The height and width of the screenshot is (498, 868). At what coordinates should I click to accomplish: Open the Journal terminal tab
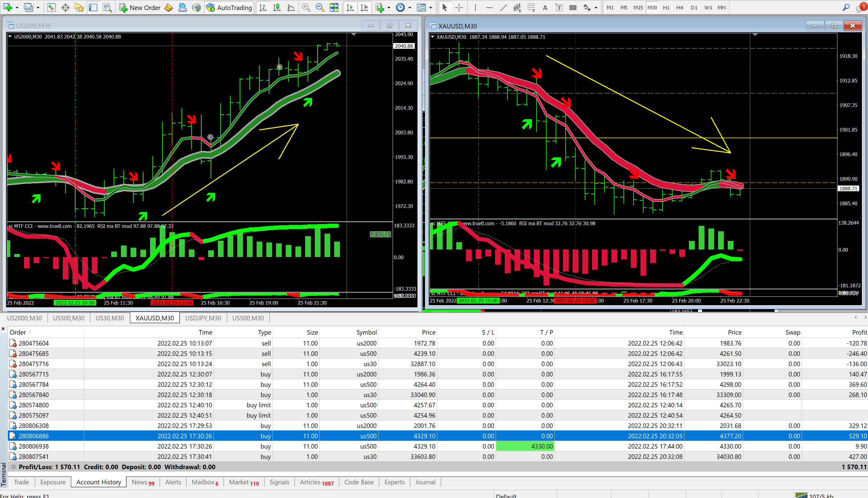(425, 482)
